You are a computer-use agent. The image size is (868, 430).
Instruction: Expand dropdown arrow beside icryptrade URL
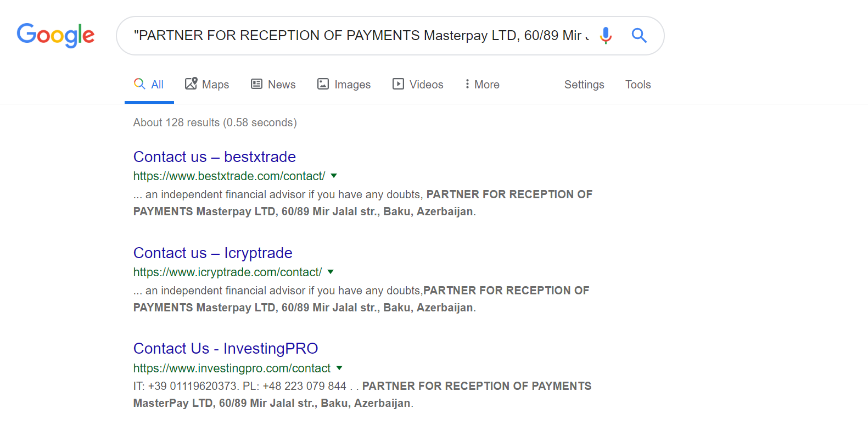331,272
